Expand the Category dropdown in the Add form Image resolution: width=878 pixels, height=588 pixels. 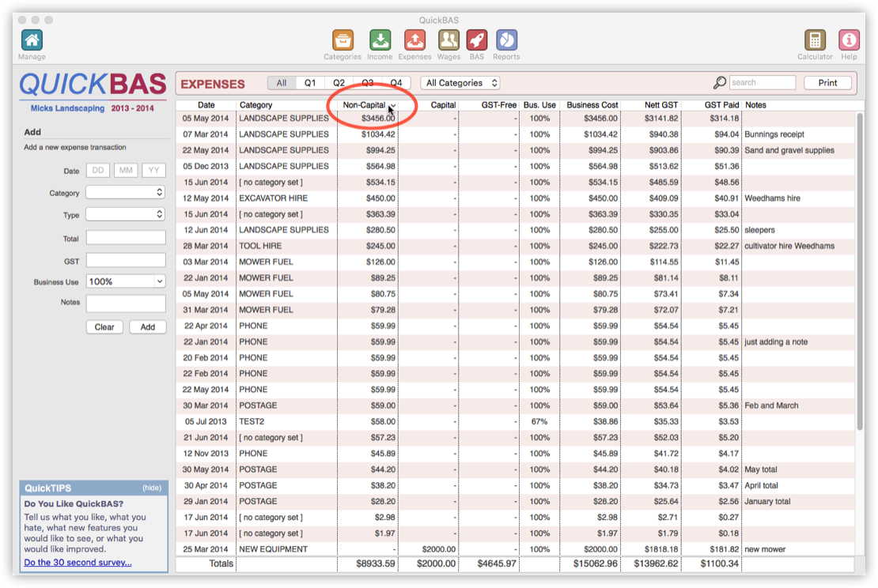(x=125, y=192)
